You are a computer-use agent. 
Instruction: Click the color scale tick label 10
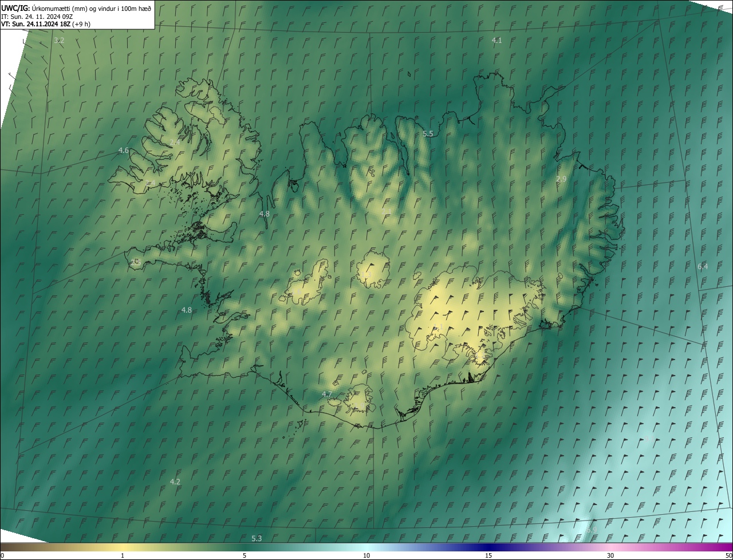pyautogui.click(x=366, y=555)
